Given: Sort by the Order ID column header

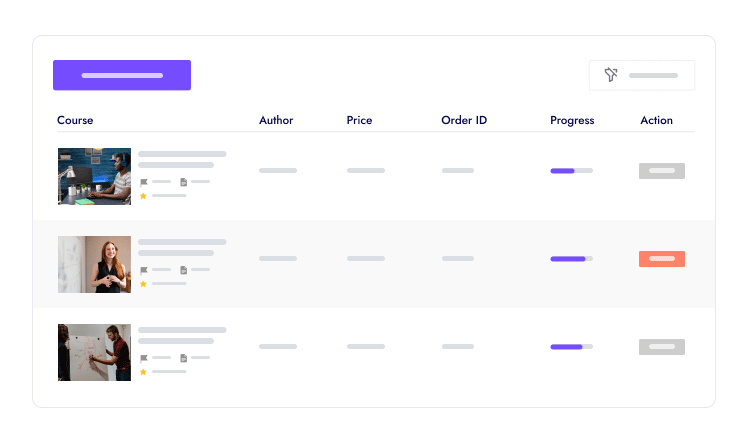Looking at the screenshot, I should tap(464, 120).
